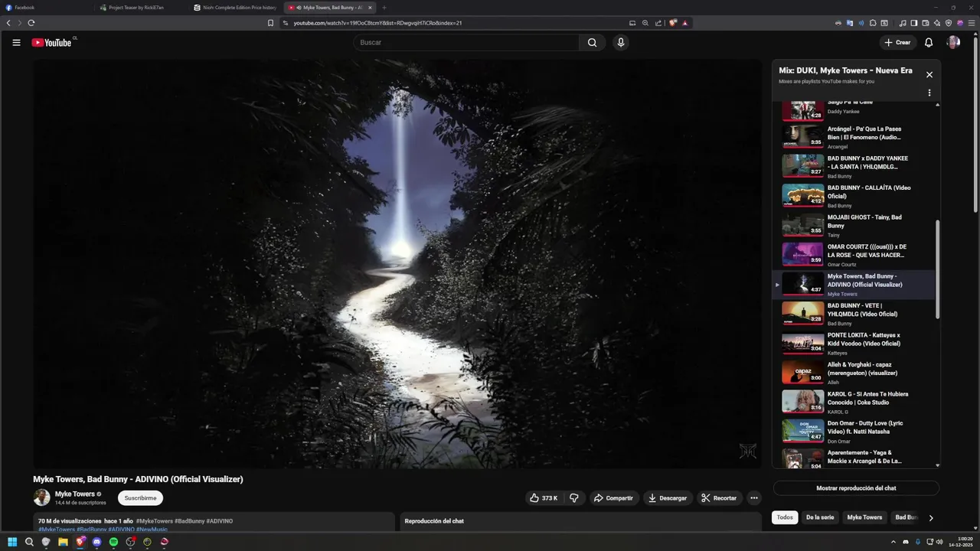980x551 pixels.
Task: Click the Crear create button
Action: 897,43
